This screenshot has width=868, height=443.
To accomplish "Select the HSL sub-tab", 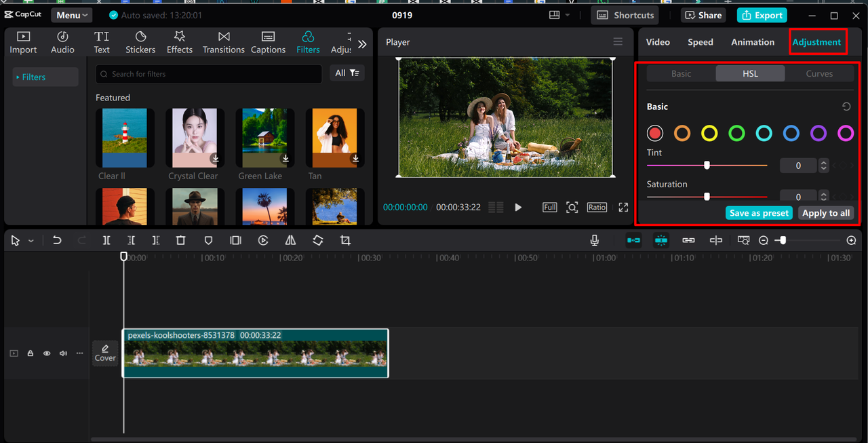I will click(x=750, y=73).
